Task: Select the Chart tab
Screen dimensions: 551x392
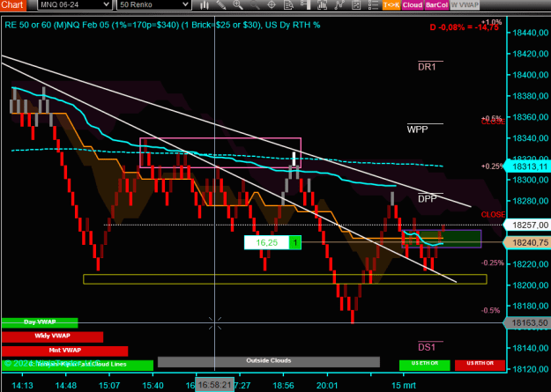Action: click(12, 4)
